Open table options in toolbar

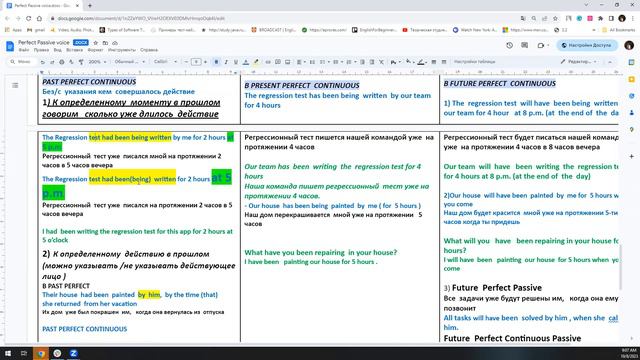point(475,62)
